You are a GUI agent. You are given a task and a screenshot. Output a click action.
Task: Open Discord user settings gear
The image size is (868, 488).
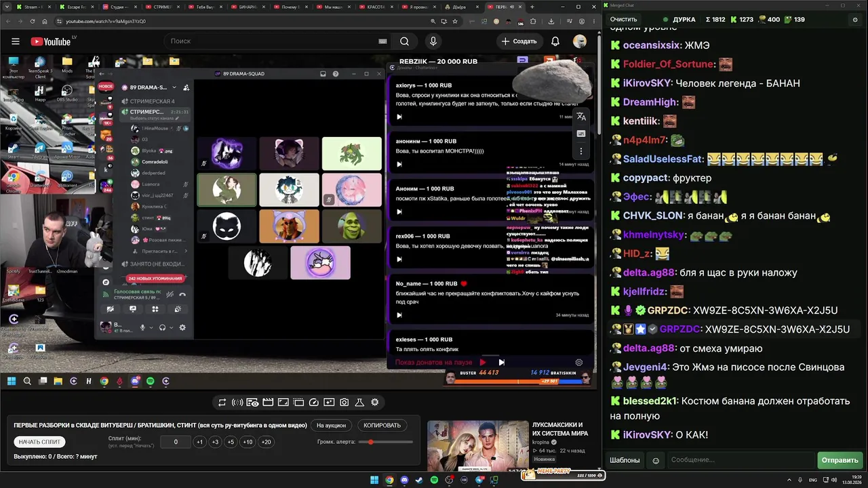coord(182,327)
